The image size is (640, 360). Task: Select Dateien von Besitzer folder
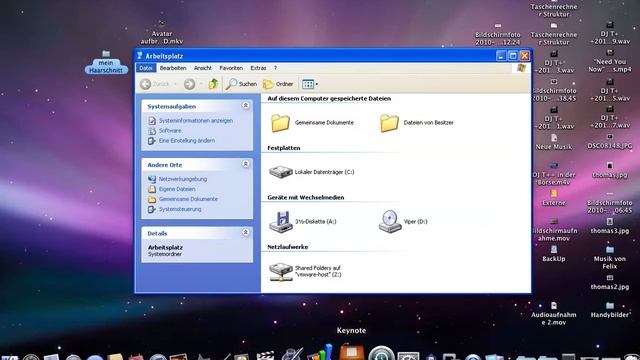(x=389, y=123)
